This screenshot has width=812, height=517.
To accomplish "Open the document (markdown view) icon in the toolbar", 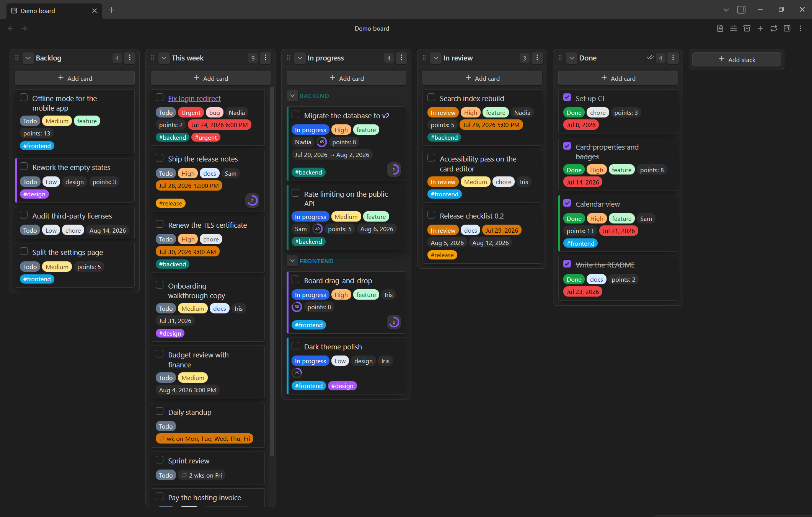I will coord(720,28).
